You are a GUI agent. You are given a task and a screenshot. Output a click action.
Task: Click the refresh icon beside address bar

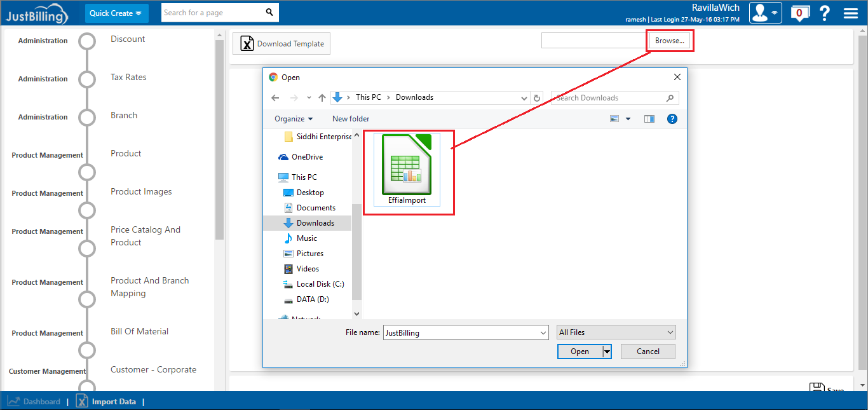click(537, 98)
